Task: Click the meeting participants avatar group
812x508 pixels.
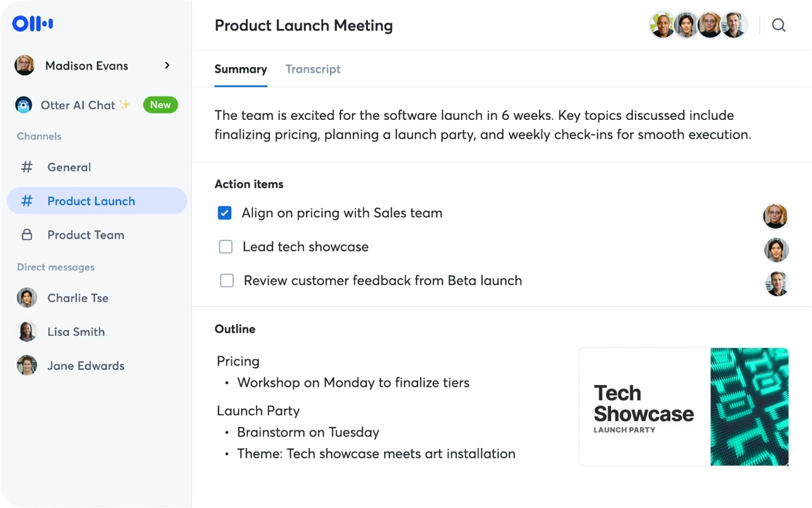Action: pyautogui.click(x=698, y=25)
